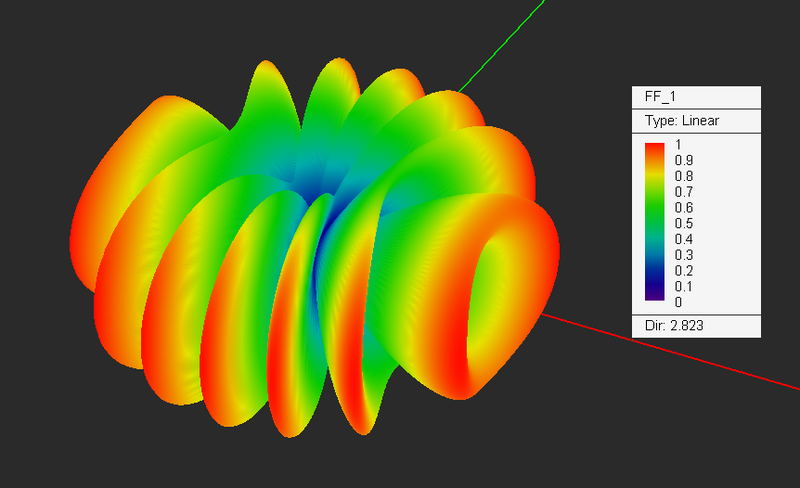Click the 0.3 legend value
This screenshot has height=488, width=800.
point(684,255)
